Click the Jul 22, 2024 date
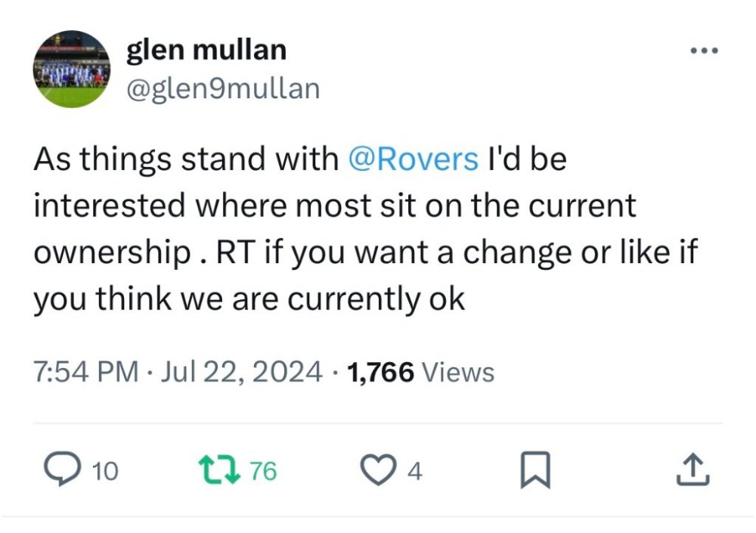This screenshot has width=756, height=533. pyautogui.click(x=241, y=372)
